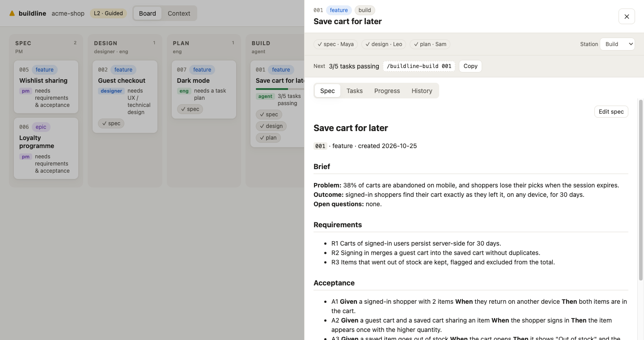Switch to the Progress tab

[x=387, y=91]
